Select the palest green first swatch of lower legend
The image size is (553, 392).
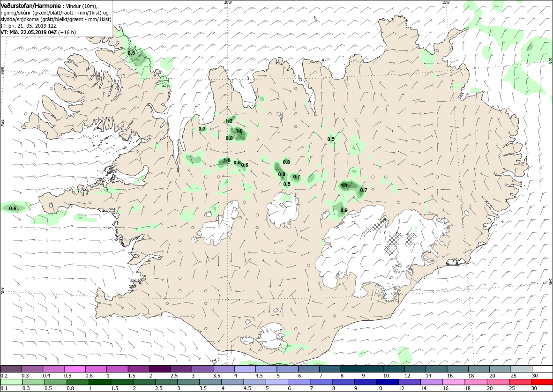pyautogui.click(x=11, y=382)
